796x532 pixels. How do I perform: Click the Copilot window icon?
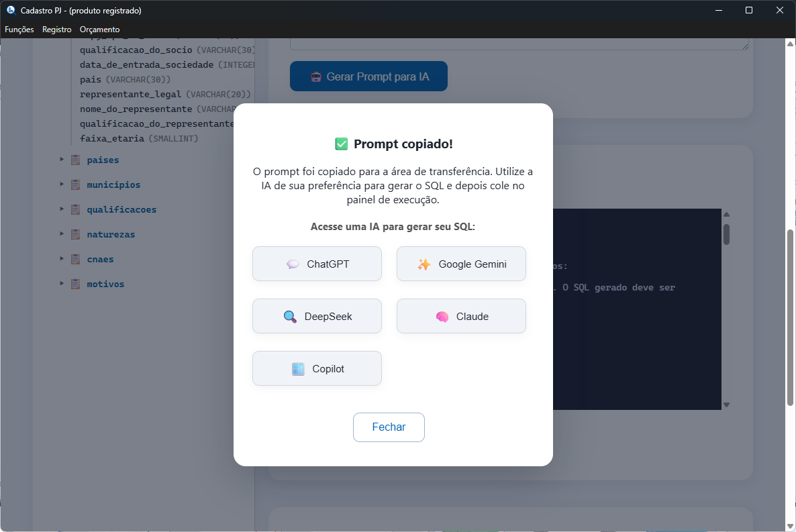coord(298,369)
